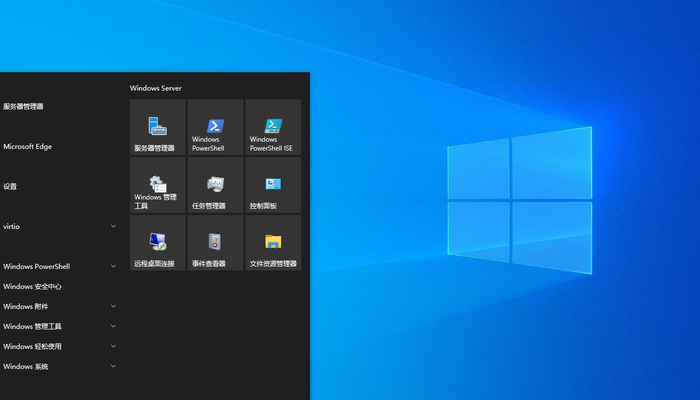Click the Windows 系统 folder name
Screen dimensions: 700x400
25,367
